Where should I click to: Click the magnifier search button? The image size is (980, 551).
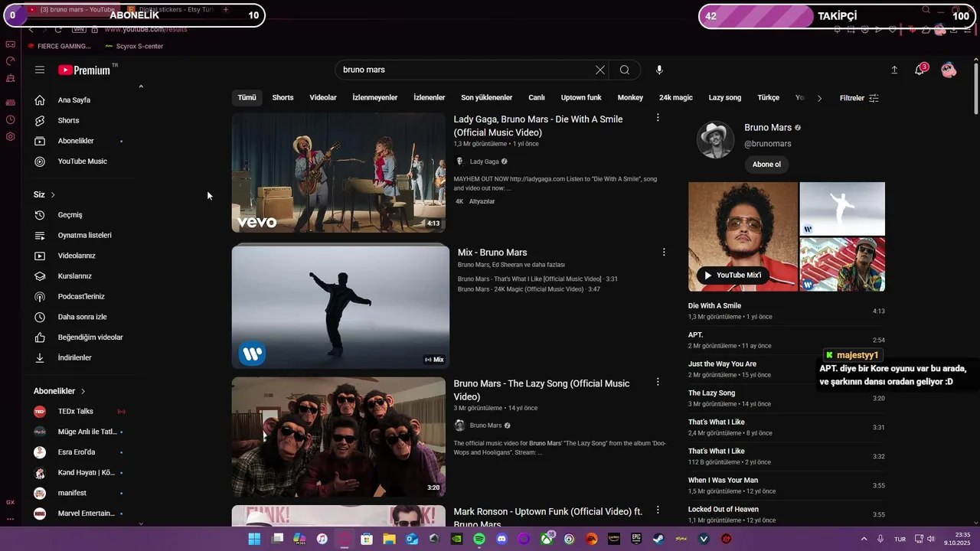625,70
